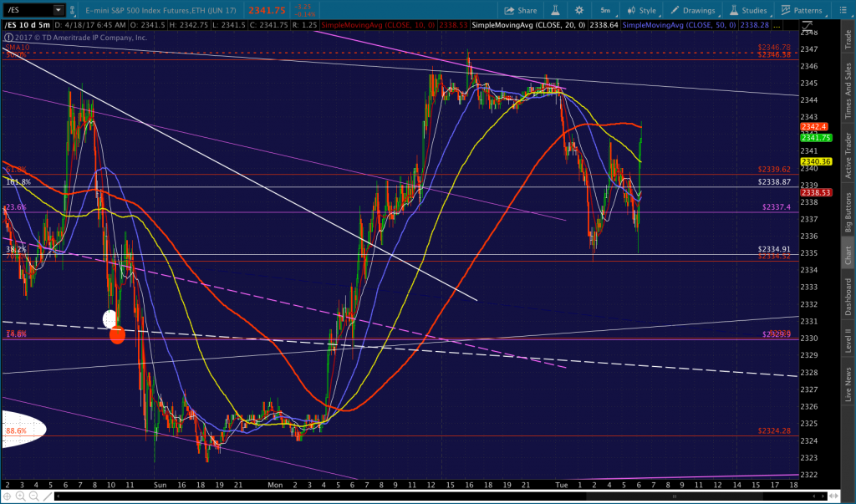
Task: Click the $2334.91 level label
Action: click(774, 249)
